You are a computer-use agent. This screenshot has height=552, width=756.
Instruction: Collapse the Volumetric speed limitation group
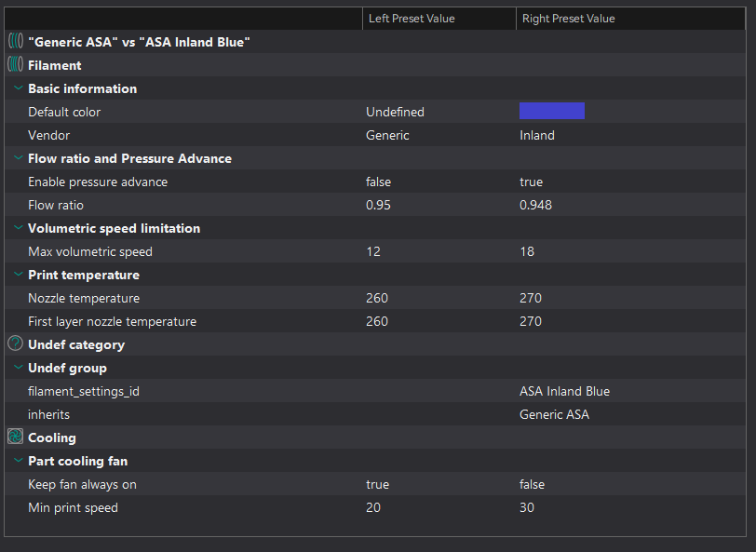tap(19, 228)
